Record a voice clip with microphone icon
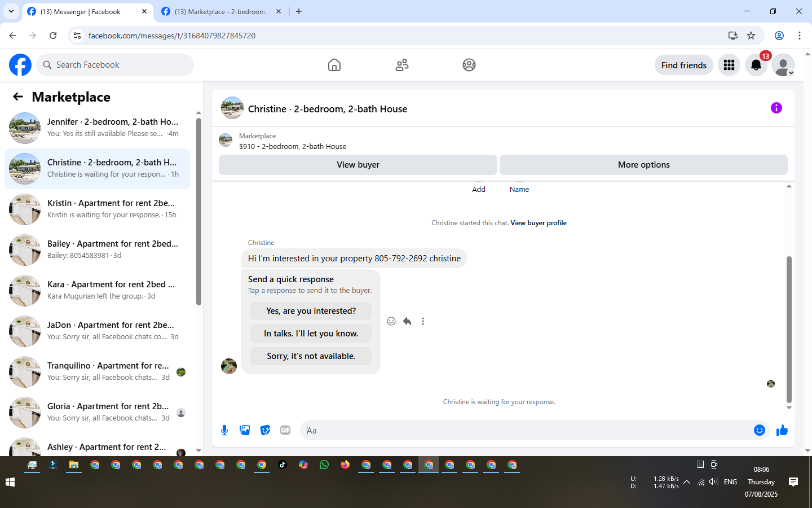Image resolution: width=812 pixels, height=508 pixels. [224, 430]
